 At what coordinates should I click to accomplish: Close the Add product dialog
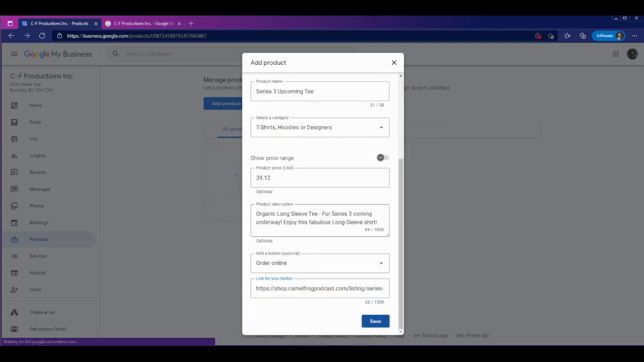[394, 63]
